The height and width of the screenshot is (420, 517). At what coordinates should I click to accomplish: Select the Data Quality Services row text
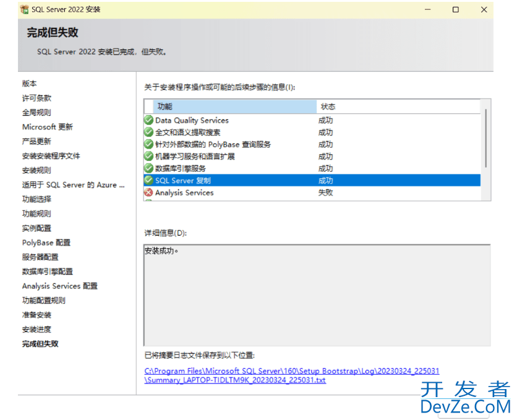[x=192, y=121]
